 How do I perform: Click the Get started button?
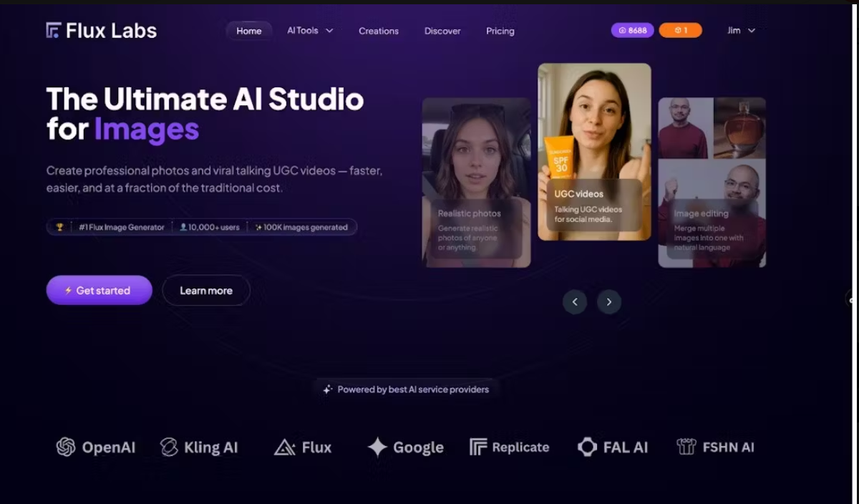coord(99,291)
